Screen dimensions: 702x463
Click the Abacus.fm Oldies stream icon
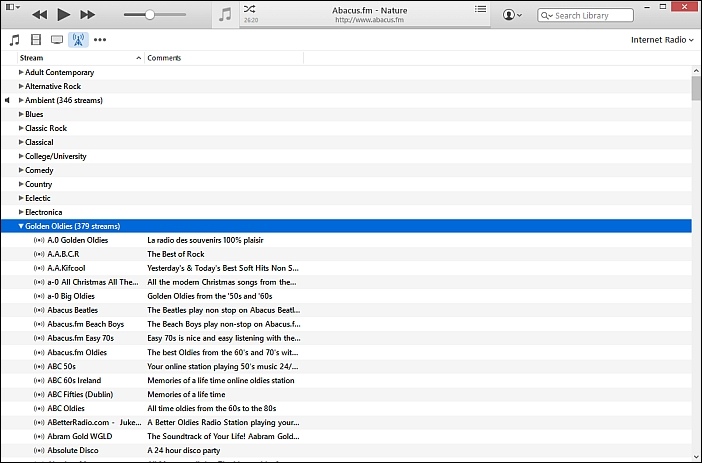click(39, 352)
